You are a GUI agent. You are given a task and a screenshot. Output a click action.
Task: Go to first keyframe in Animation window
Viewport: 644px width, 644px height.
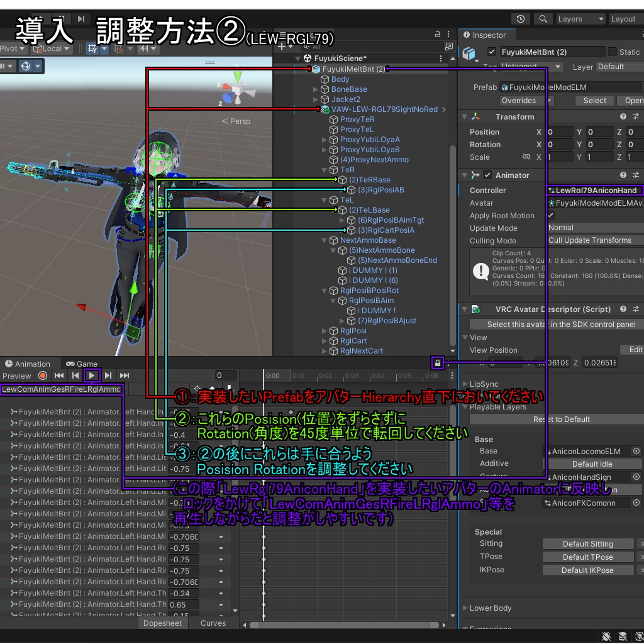[59, 375]
